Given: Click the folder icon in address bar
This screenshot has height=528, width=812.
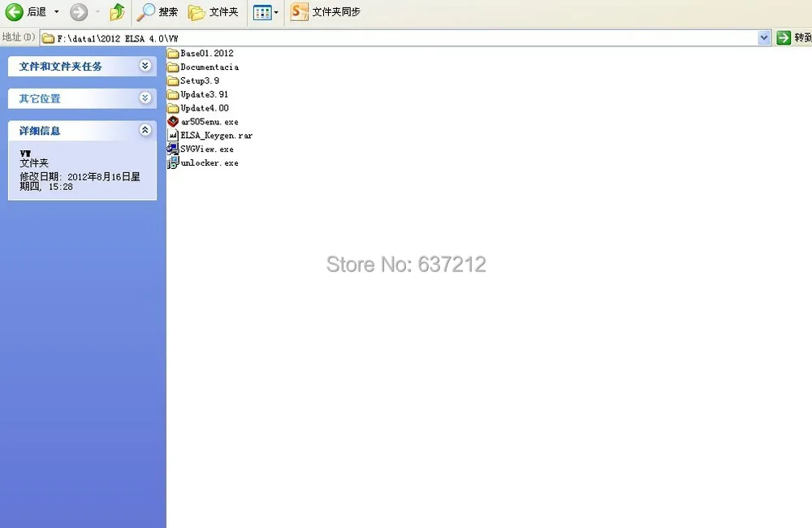Looking at the screenshot, I should [x=48, y=38].
